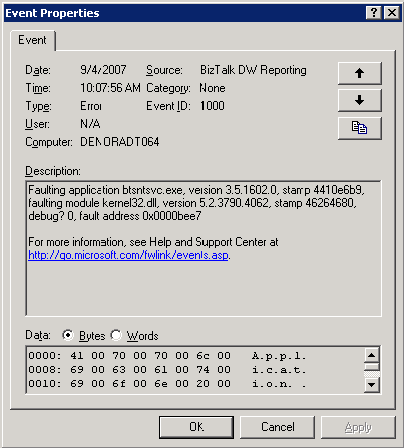Click the data scrollbar up arrow
The width and height of the screenshot is (404, 448).
pyautogui.click(x=371, y=355)
